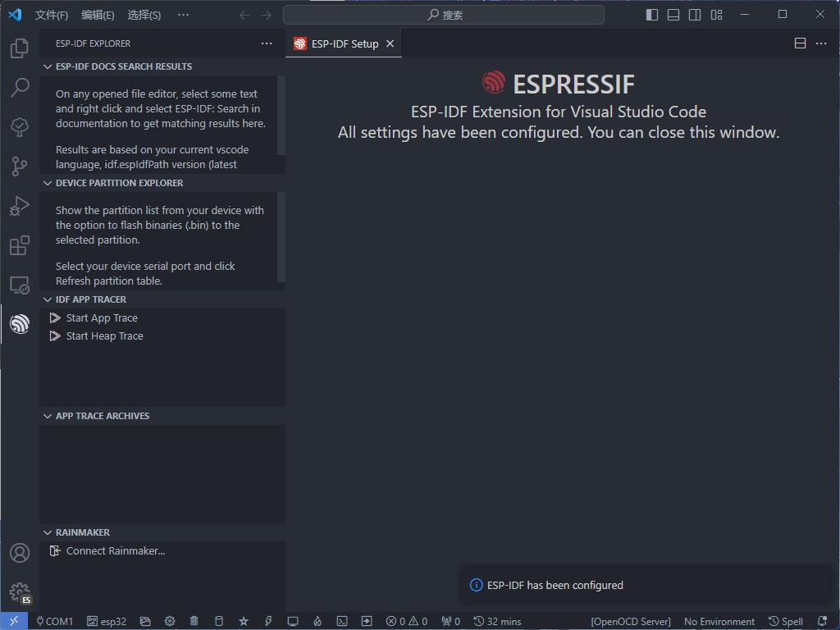
Task: Go back with the navigation arrow
Action: pyautogui.click(x=244, y=15)
